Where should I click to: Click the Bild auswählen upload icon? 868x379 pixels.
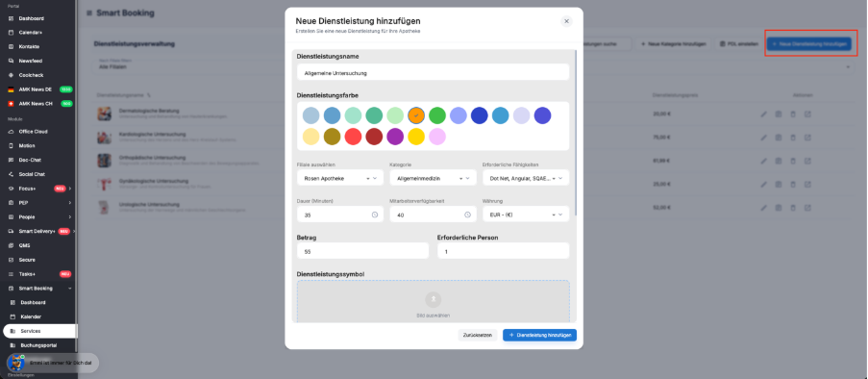point(433,299)
